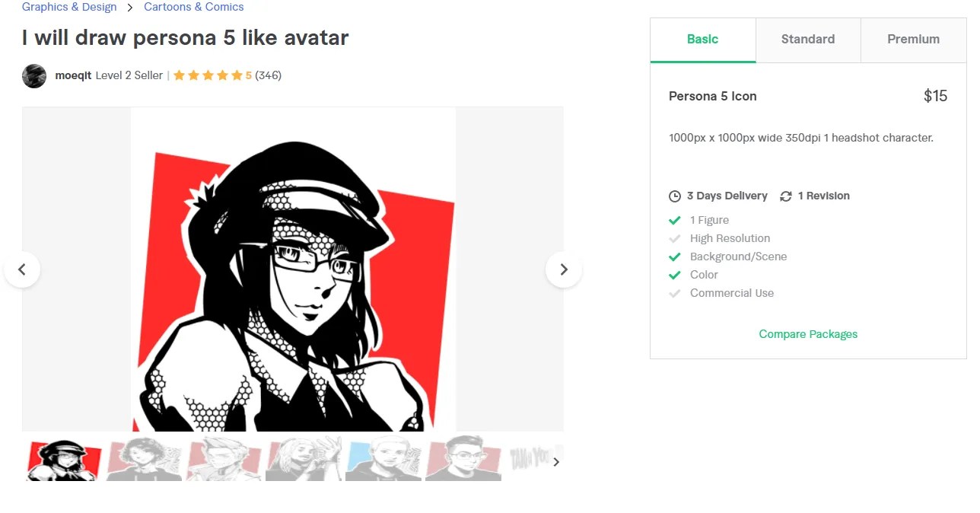This screenshot has width=980, height=513.
Task: Switch to the Standard package tab
Action: coord(807,39)
